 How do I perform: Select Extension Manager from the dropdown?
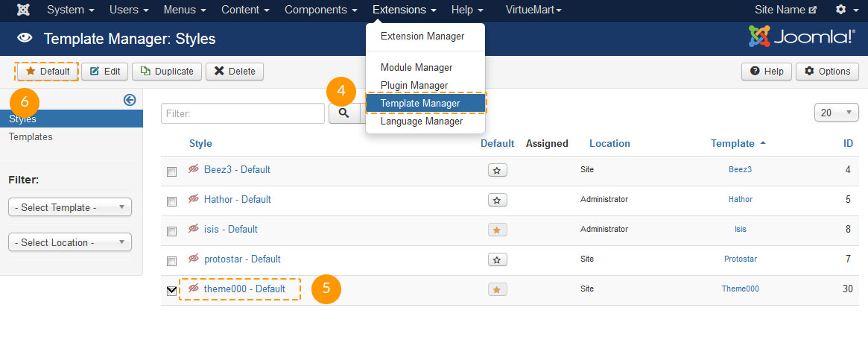422,37
